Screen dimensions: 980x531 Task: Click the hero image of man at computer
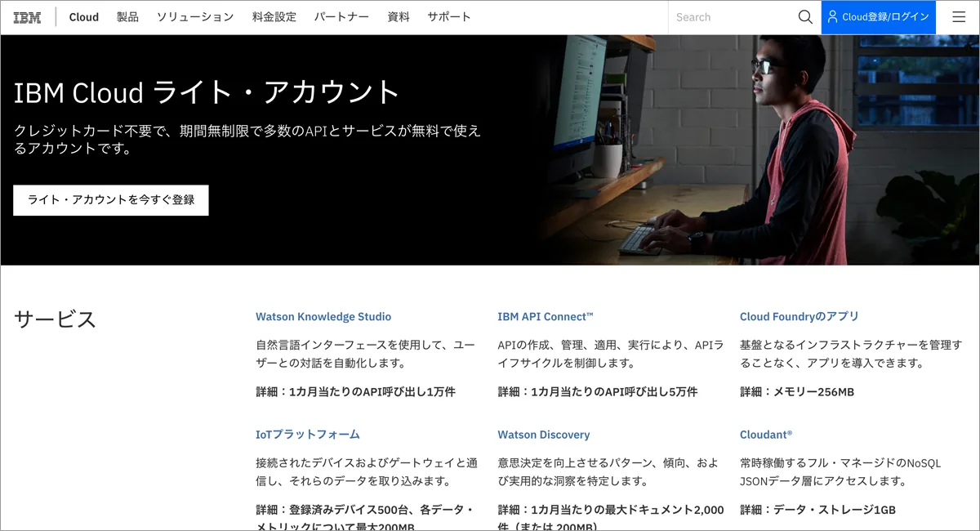(x=755, y=149)
